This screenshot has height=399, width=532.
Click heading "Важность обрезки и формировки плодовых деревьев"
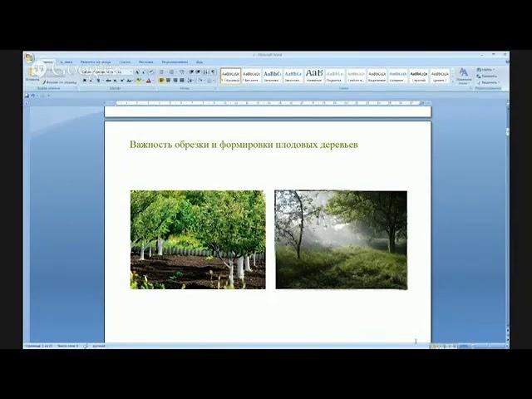coord(244,145)
